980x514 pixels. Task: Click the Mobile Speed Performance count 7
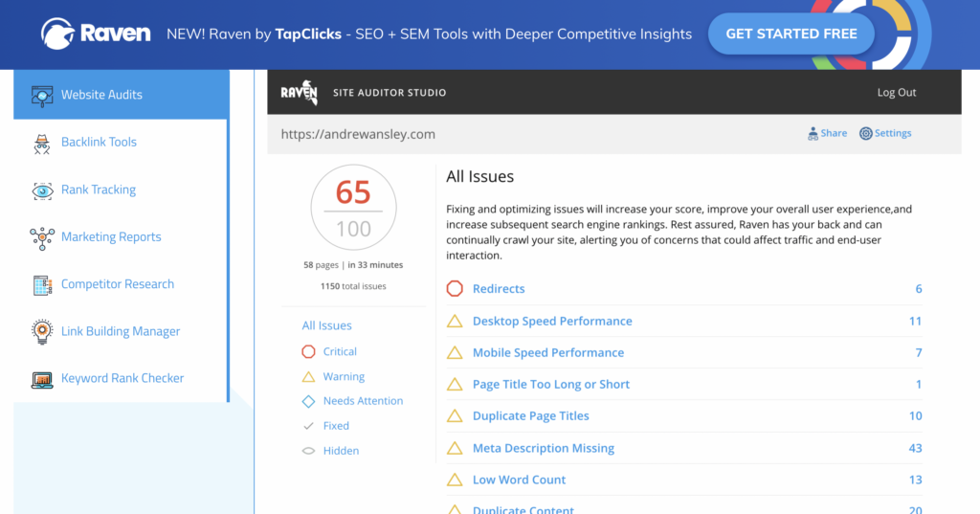(x=919, y=352)
